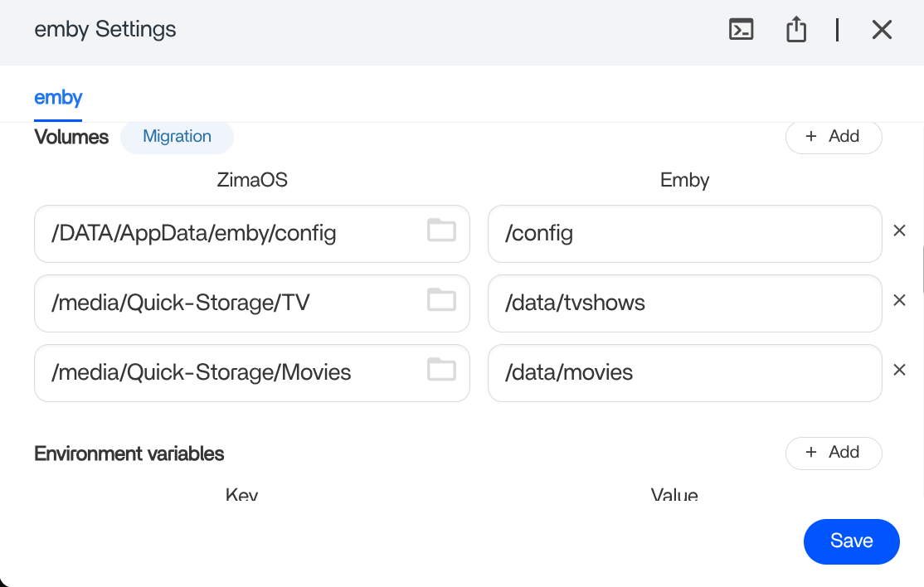Viewport: 924px width, 587px height.
Task: Add a new volume entry
Action: pyautogui.click(x=833, y=137)
